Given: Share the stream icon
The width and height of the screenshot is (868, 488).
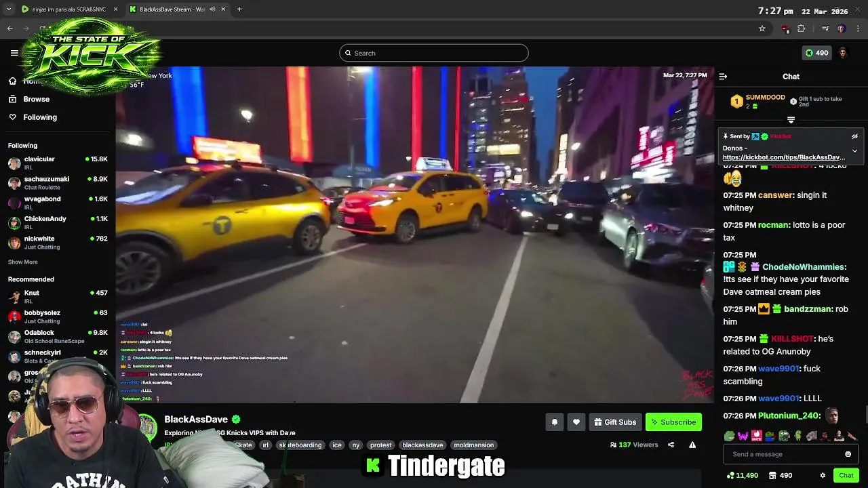Looking at the screenshot, I should point(671,445).
